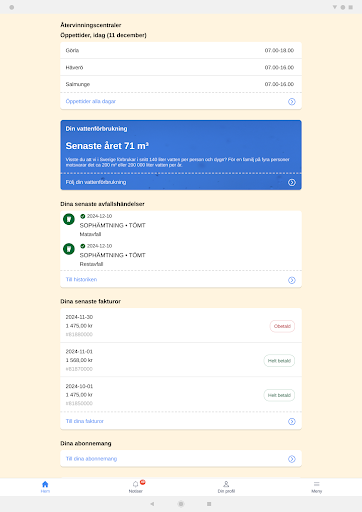
Task: Select the Obetald status badge
Action: click(x=282, y=326)
